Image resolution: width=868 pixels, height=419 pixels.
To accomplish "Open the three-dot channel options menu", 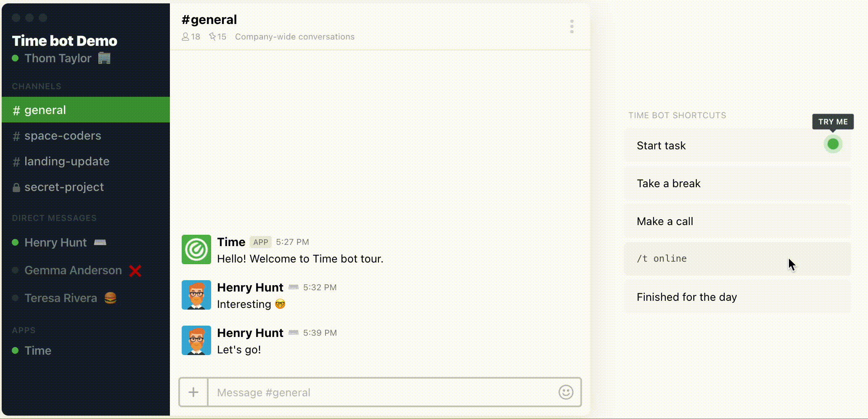I will pos(572,27).
